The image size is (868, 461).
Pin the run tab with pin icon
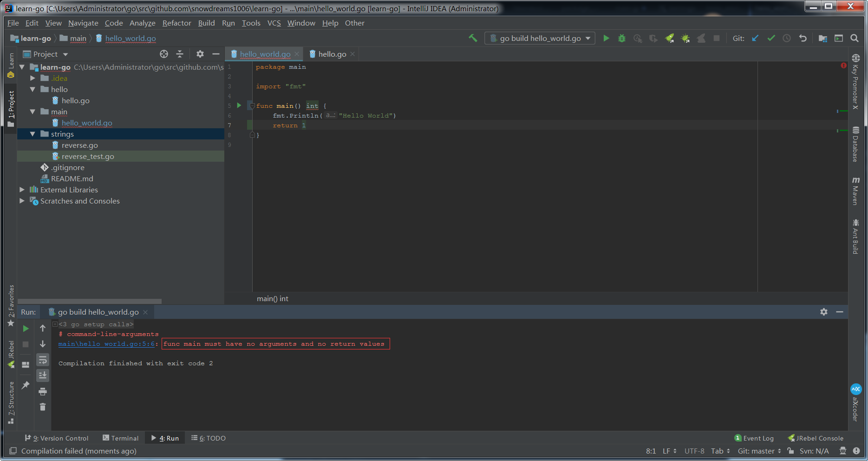26,385
